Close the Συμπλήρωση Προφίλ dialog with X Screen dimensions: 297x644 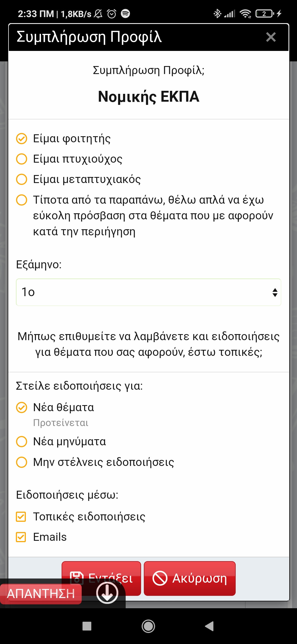click(271, 37)
